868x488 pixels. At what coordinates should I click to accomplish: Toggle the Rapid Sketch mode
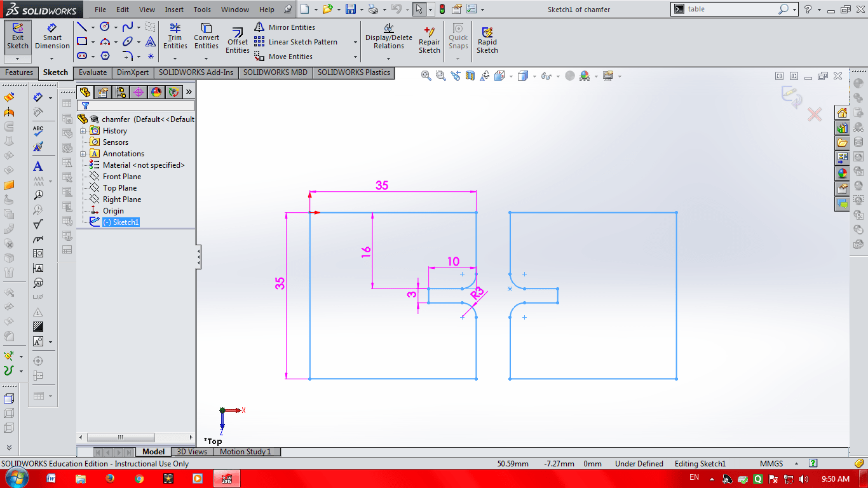point(487,39)
